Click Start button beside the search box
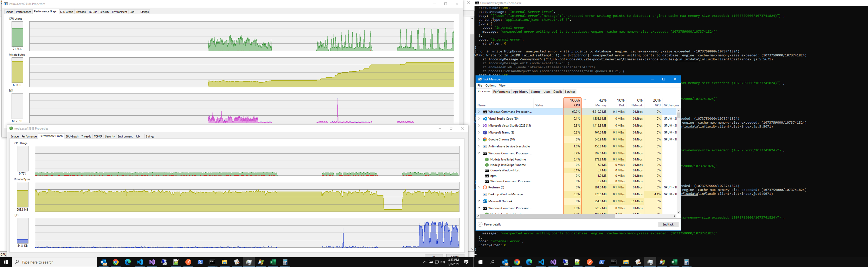The height and width of the screenshot is (267, 868). tap(6, 262)
